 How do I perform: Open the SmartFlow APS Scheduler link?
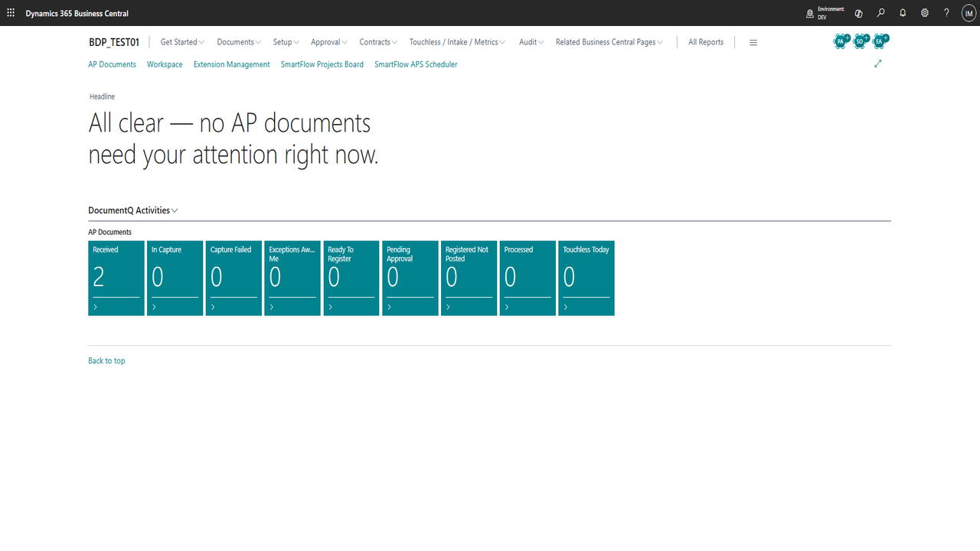coord(416,64)
